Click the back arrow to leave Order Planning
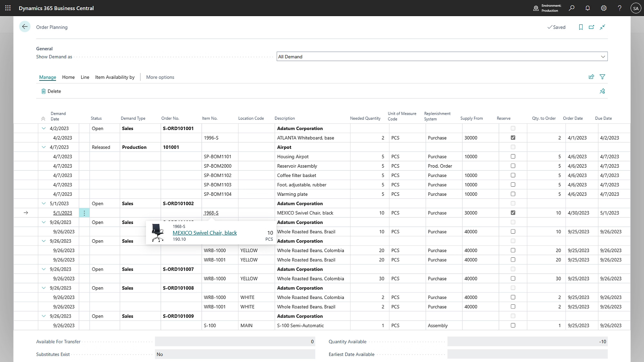Viewport: 644px width, 362px height. (x=25, y=27)
